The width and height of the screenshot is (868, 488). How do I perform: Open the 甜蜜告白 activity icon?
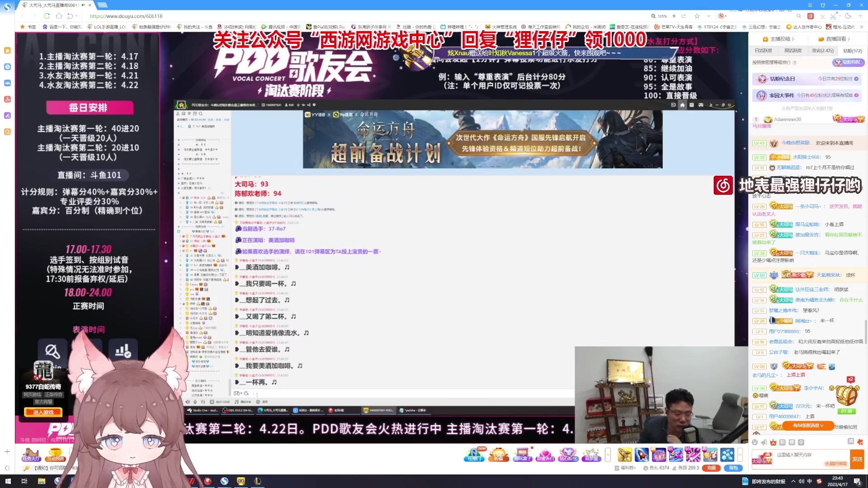click(545, 454)
